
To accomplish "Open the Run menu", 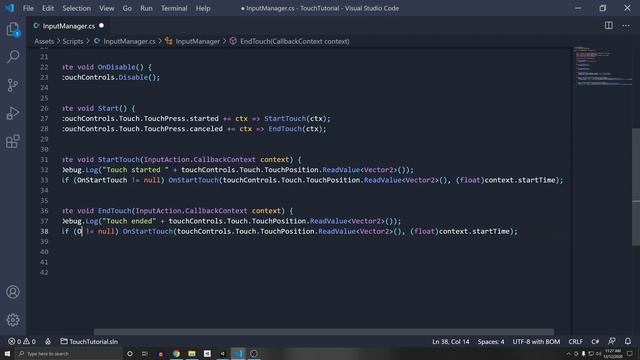I will (146, 8).
